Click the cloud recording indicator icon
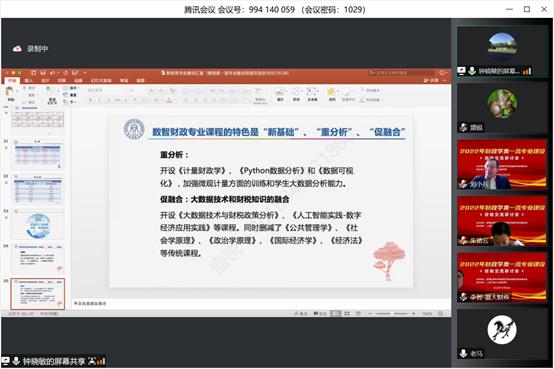 pos(17,49)
